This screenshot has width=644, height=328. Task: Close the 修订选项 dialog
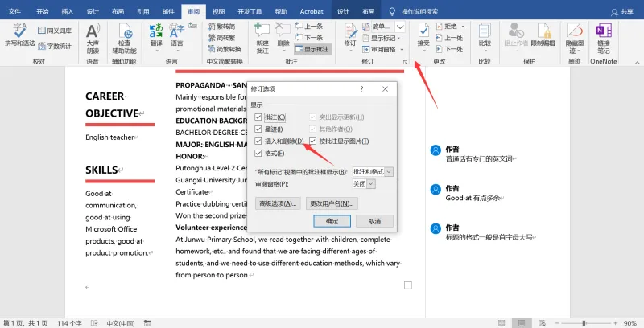click(385, 89)
